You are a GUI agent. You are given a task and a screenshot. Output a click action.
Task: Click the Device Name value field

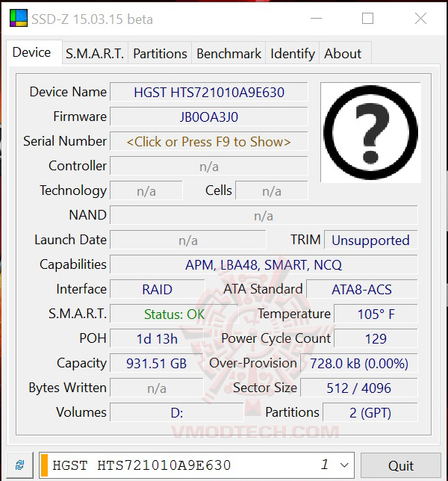(x=208, y=93)
